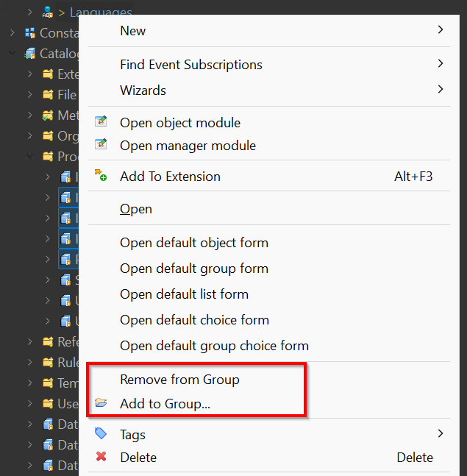Select the Catalog... tree item

[x=59, y=54]
